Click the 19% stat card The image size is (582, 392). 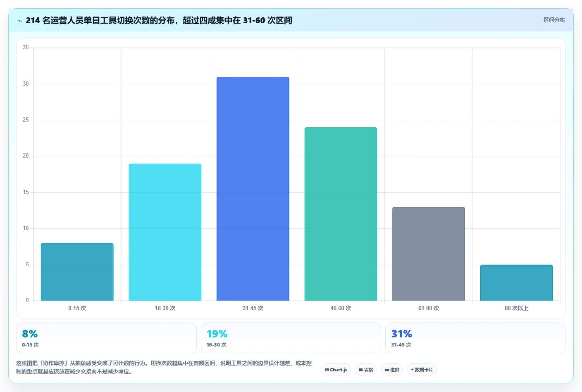291,338
